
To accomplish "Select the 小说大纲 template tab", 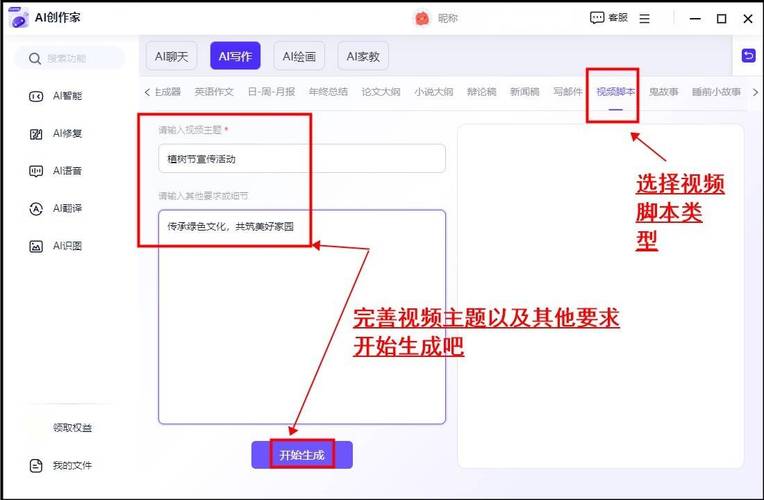I will [434, 92].
